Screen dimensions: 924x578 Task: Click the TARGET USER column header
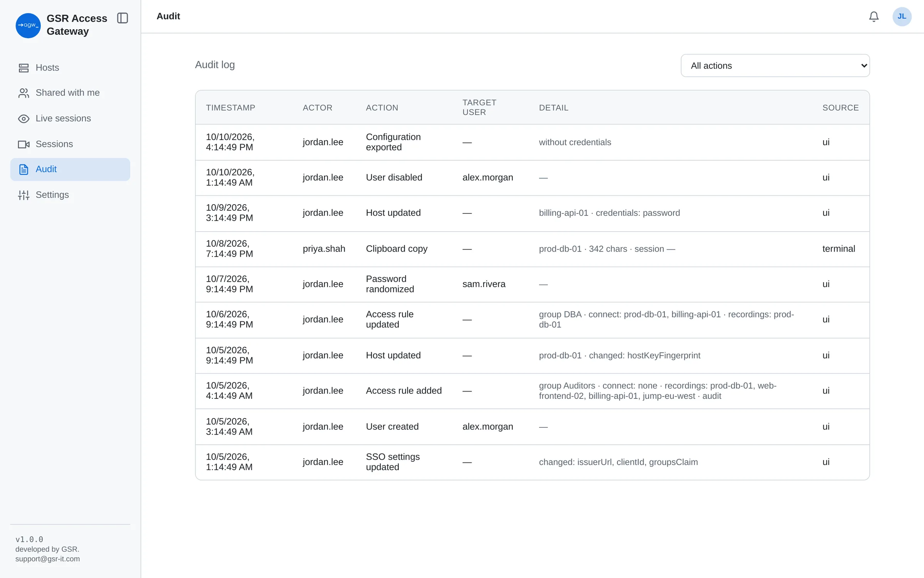479,108
